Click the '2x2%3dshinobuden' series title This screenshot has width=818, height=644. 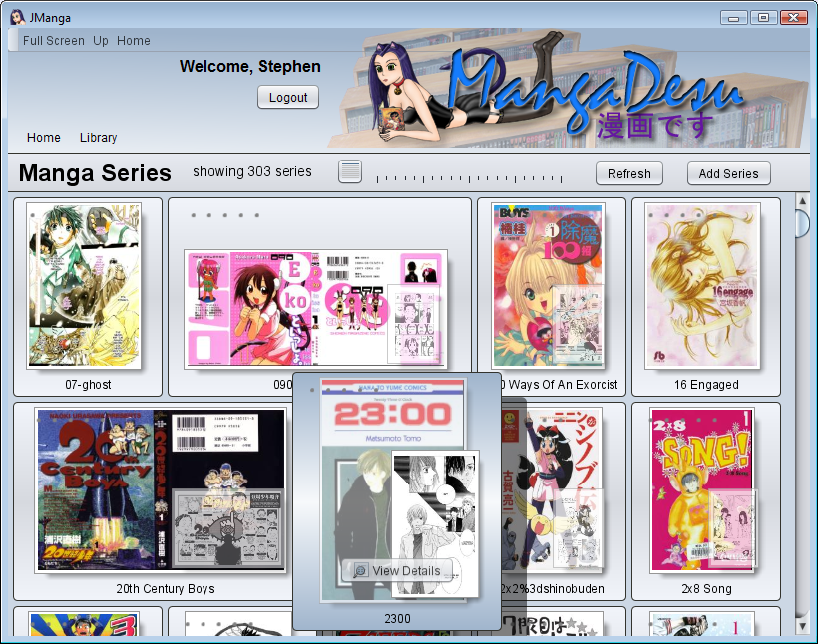pyautogui.click(x=553, y=589)
